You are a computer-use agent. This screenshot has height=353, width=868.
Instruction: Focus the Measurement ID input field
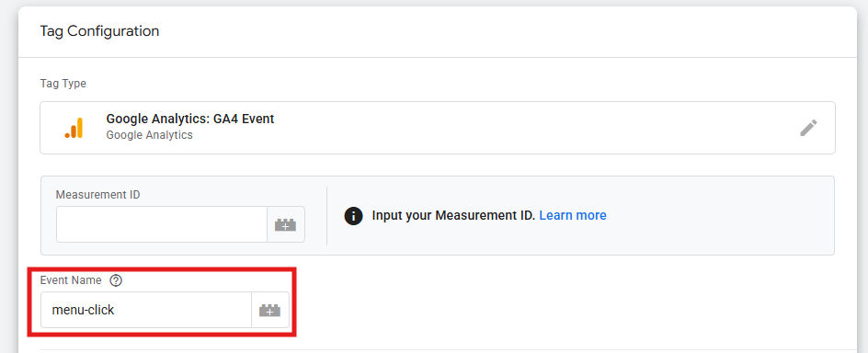click(162, 224)
